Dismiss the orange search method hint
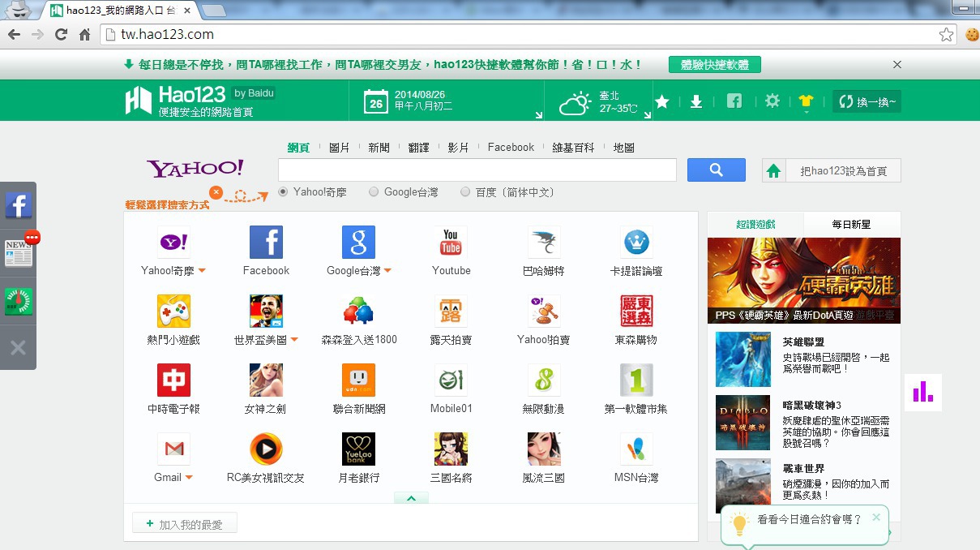Viewport: 980px width, 550px height. click(x=216, y=192)
